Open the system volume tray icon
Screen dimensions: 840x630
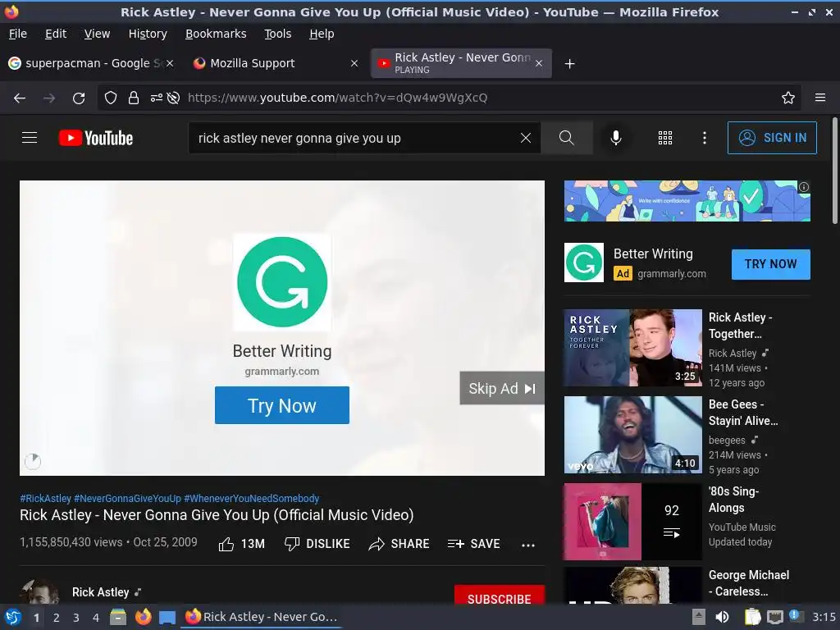pyautogui.click(x=722, y=617)
